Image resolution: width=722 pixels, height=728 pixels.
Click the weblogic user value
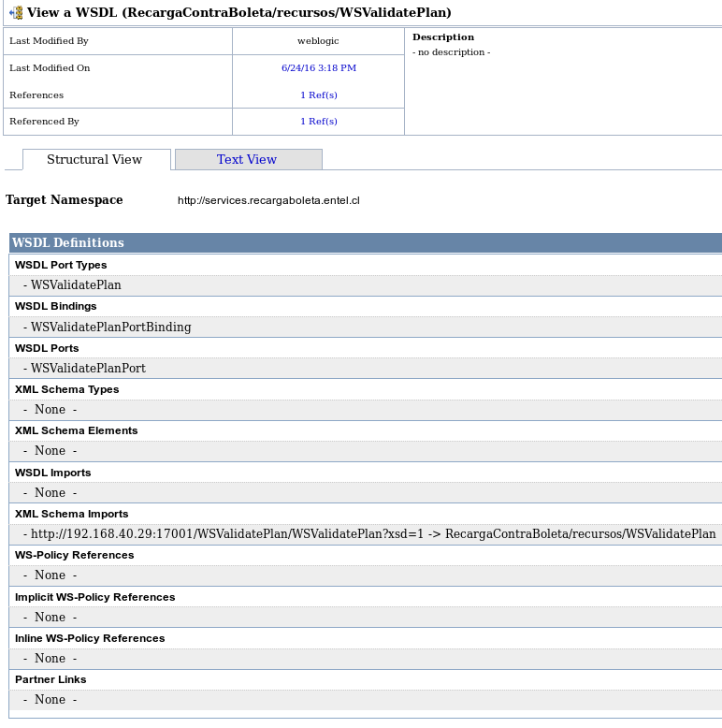[318, 41]
